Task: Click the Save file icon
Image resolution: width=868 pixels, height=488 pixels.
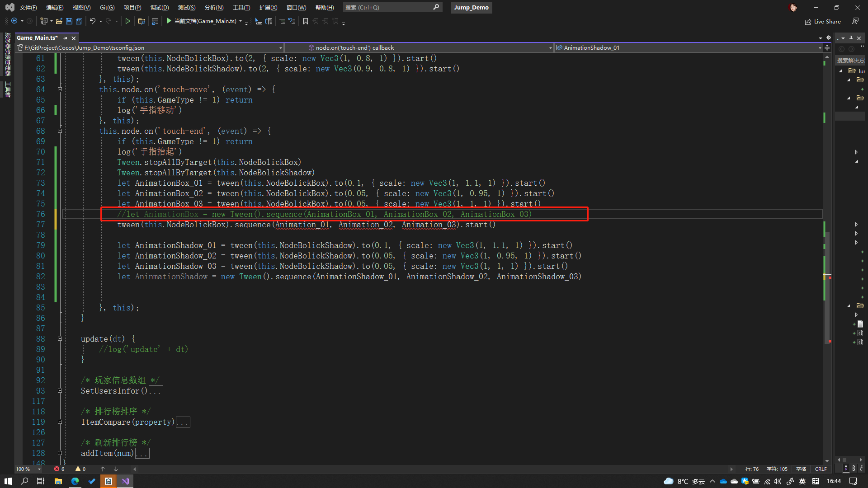Action: click(x=69, y=21)
